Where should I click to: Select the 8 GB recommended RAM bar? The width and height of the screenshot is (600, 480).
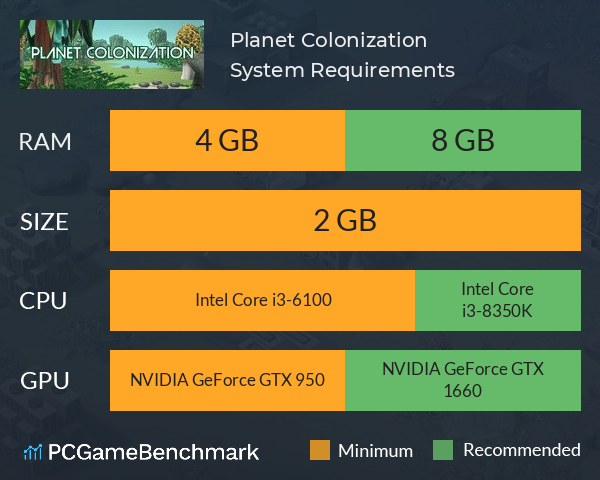(x=463, y=140)
